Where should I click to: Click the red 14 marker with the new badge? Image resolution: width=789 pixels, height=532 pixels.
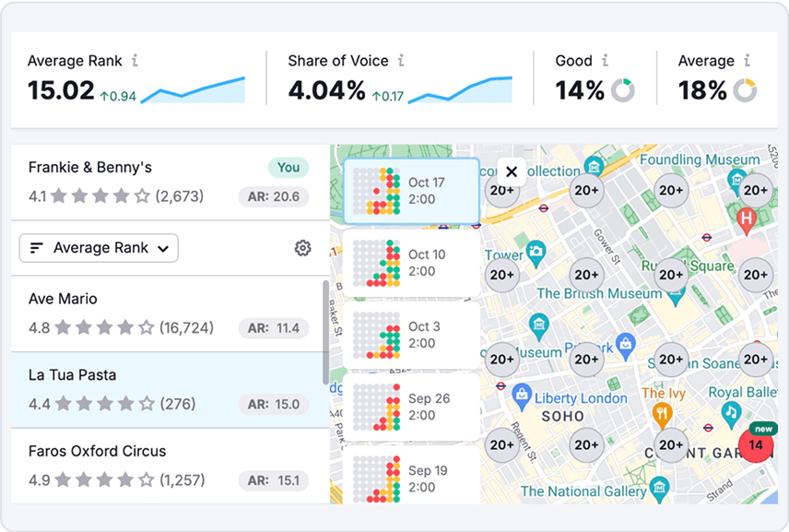pyautogui.click(x=757, y=444)
